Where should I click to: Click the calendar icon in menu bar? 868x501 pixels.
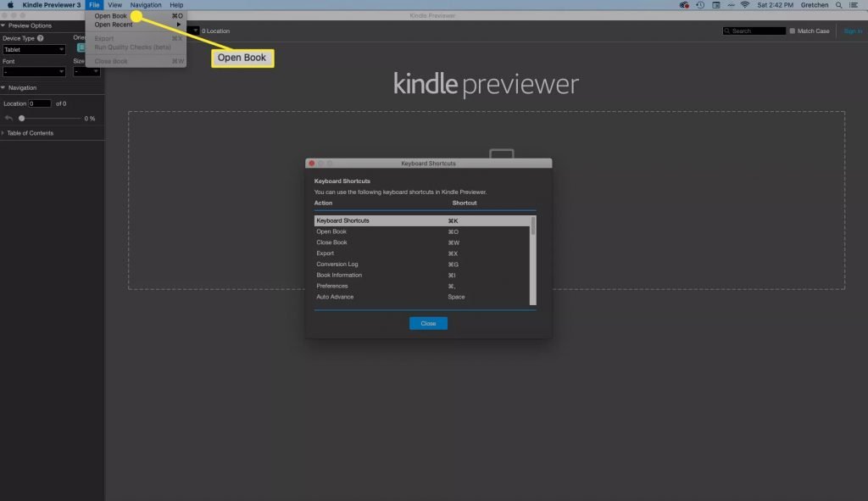[715, 5]
